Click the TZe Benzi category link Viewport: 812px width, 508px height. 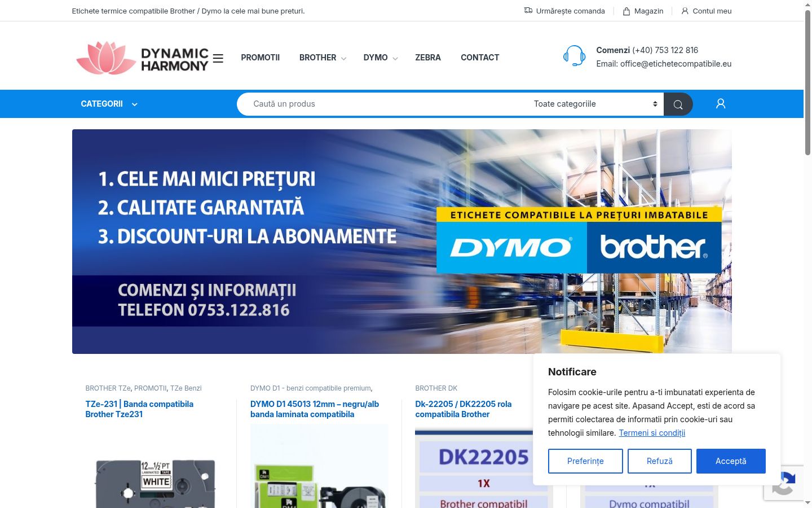[x=186, y=388]
